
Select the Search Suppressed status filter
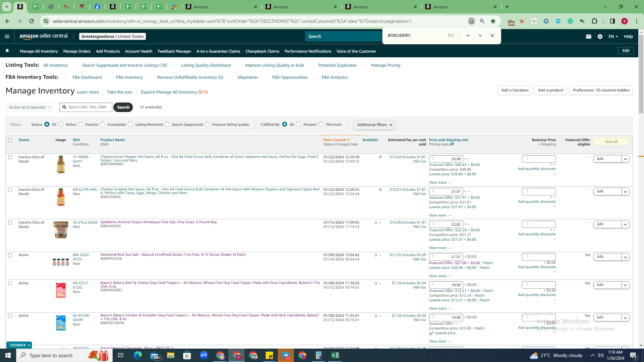tap(167, 124)
